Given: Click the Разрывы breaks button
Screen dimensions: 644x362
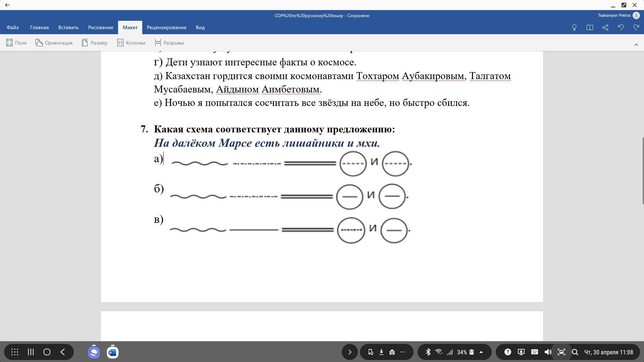Looking at the screenshot, I should point(169,43).
